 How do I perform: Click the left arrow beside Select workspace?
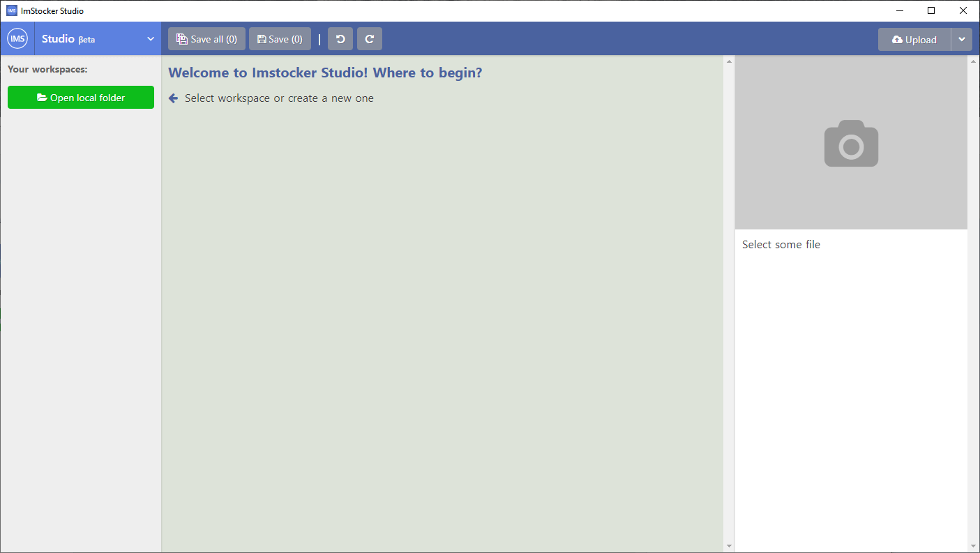point(174,98)
